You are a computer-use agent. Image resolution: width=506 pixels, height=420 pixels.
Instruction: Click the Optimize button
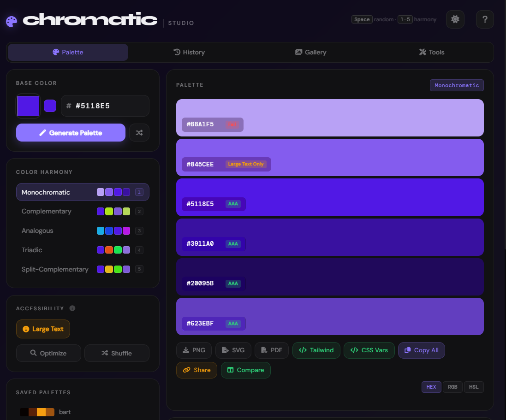click(x=48, y=353)
